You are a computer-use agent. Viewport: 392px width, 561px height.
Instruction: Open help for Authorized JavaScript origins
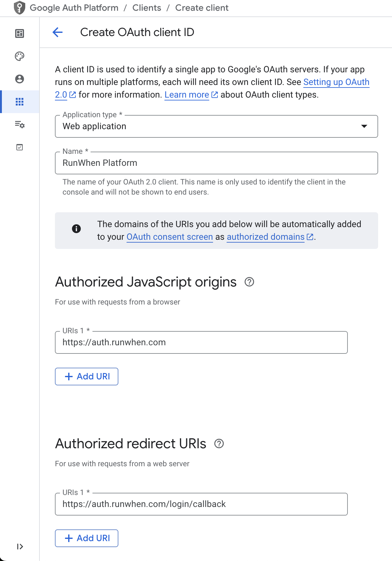click(x=249, y=282)
